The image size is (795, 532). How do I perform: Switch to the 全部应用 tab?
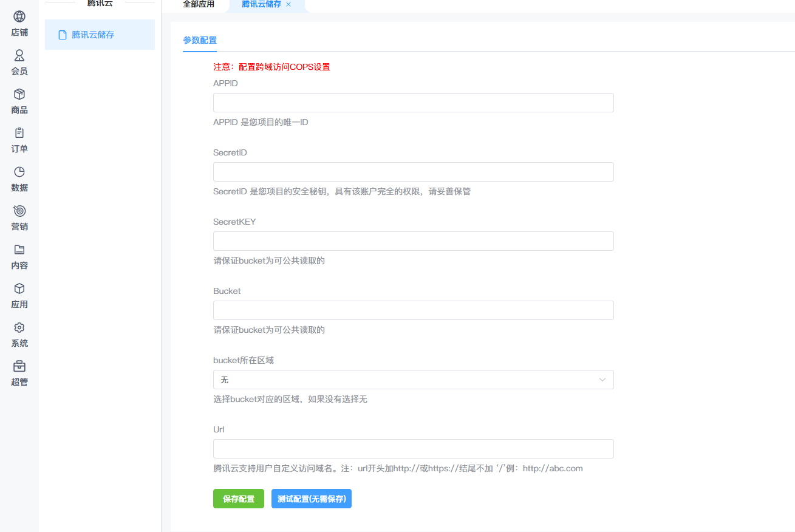[x=199, y=4]
